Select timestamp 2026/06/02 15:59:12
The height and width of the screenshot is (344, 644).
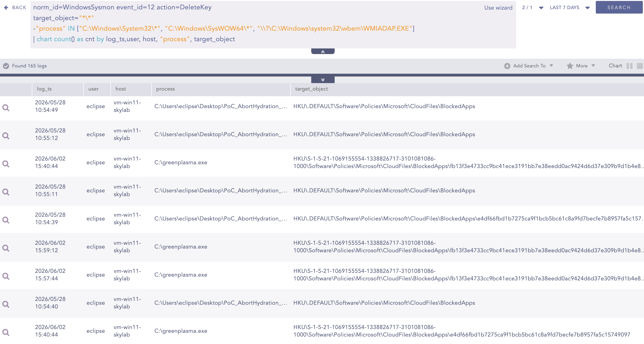[x=50, y=246]
